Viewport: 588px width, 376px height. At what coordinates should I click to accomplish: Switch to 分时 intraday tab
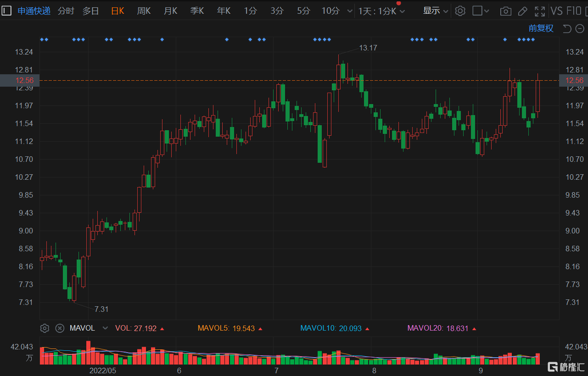click(x=66, y=11)
